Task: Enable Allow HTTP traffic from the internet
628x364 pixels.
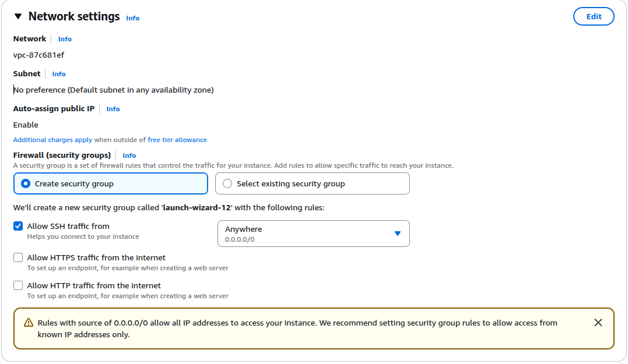Action: point(18,285)
